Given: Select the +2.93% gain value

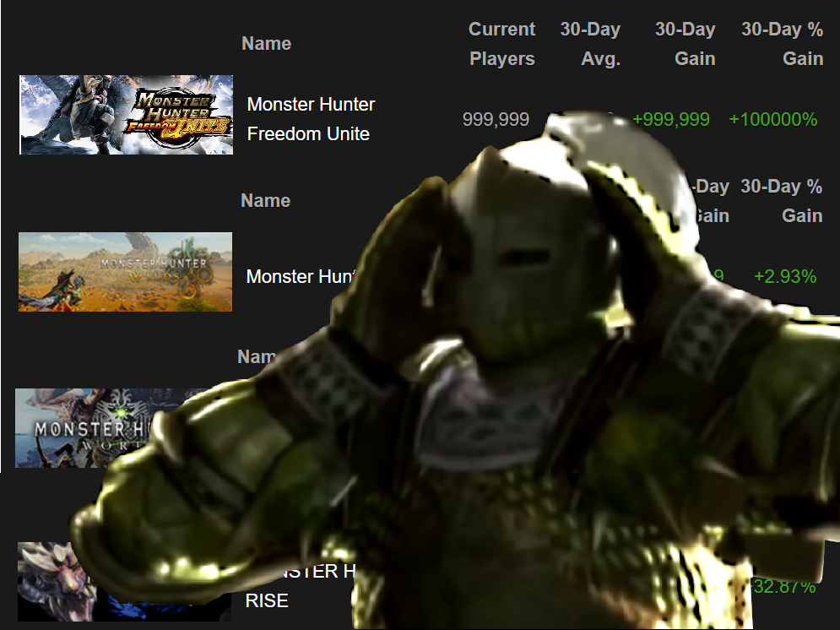Looking at the screenshot, I should 785,276.
